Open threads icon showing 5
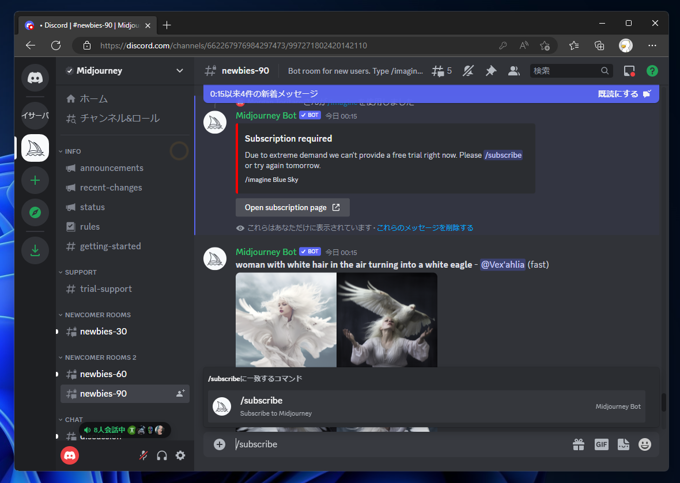This screenshot has height=483, width=680. pyautogui.click(x=441, y=71)
